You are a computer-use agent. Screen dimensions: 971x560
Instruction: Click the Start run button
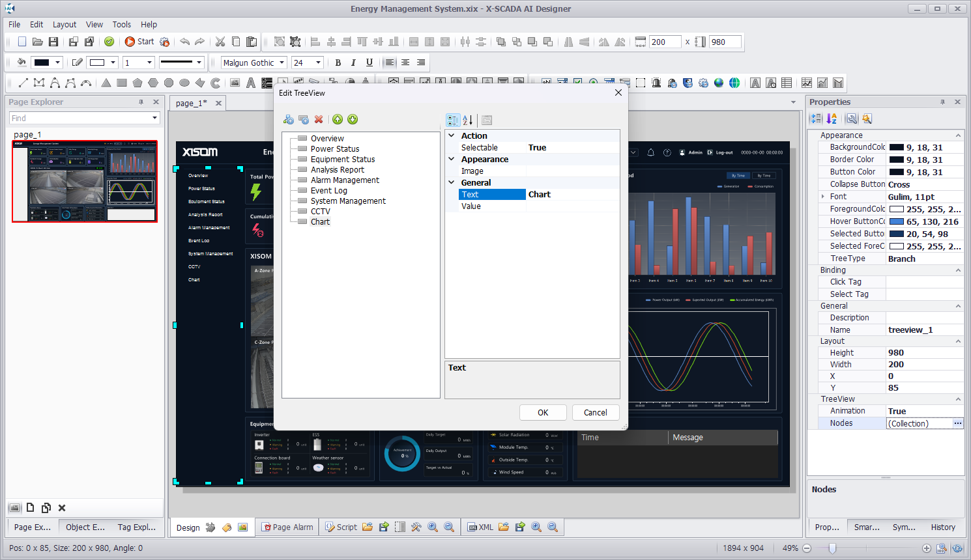[139, 42]
